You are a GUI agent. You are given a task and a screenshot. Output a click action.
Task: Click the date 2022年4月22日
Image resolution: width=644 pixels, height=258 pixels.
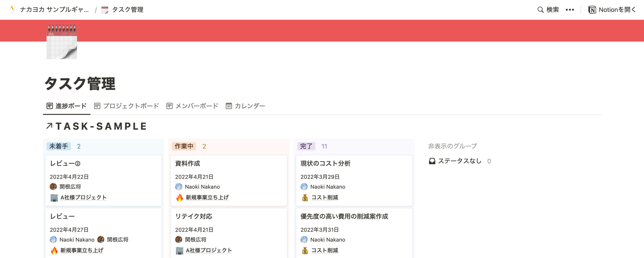coord(69,177)
